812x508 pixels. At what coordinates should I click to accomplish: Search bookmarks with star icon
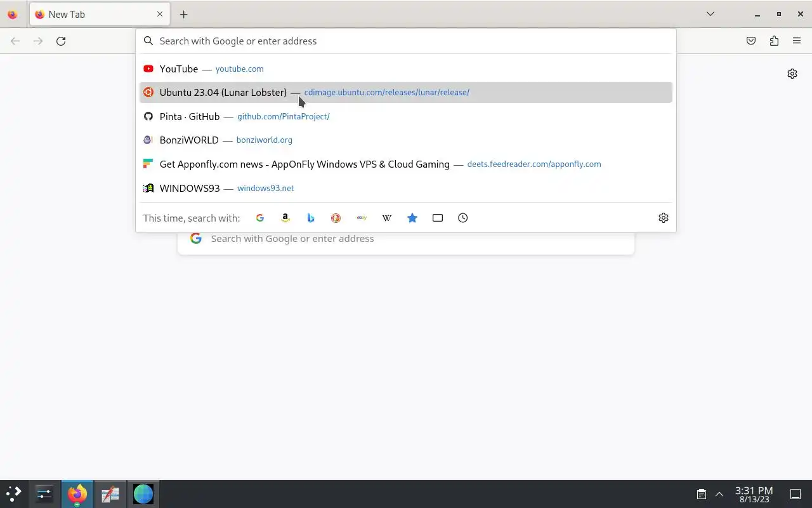412,218
